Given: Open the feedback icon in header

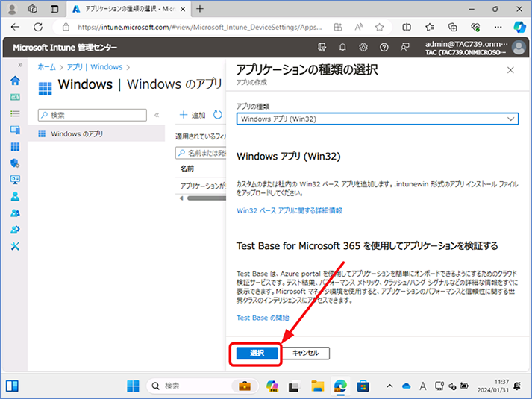Looking at the screenshot, I should 404,48.
